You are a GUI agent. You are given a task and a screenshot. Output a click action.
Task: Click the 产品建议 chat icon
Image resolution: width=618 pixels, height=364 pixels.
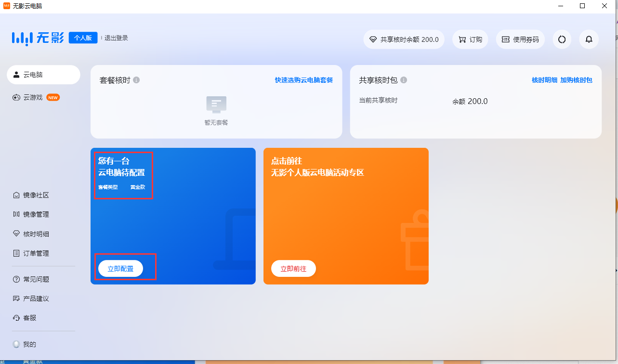click(x=16, y=299)
